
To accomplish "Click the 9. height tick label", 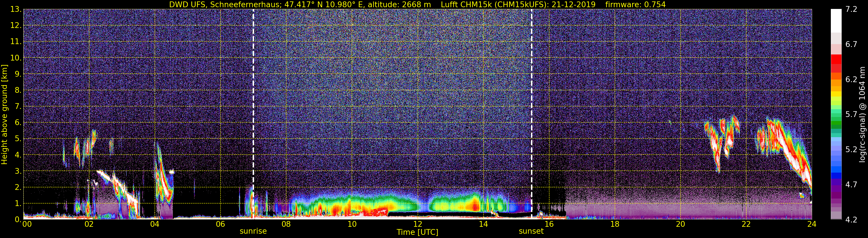I will pyautogui.click(x=18, y=74).
